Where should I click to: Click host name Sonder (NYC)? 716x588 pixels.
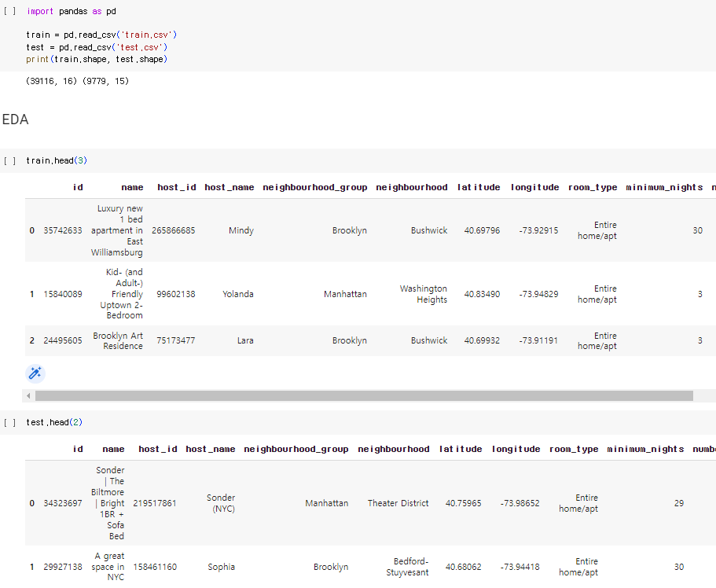(221, 503)
